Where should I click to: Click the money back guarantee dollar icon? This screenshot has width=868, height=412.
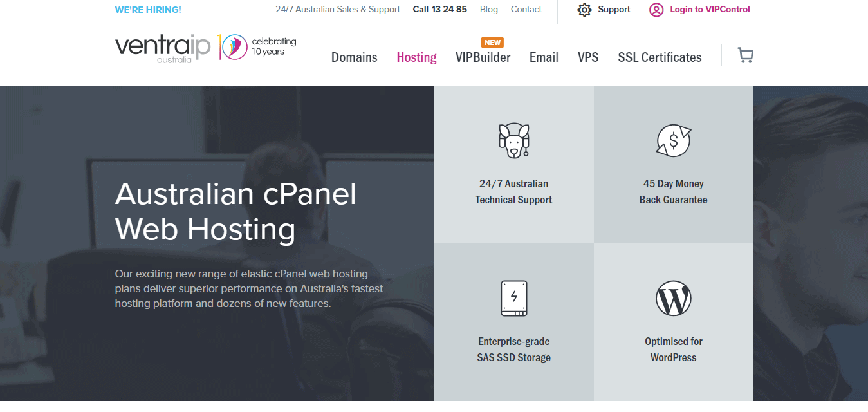[673, 140]
